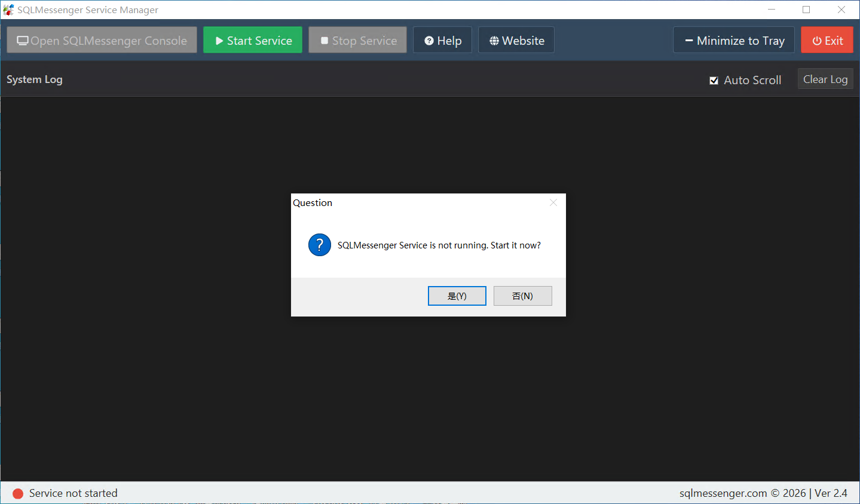Click the sqlmessenger.com version text
Viewport: 860px width, 504px height.
click(x=763, y=493)
